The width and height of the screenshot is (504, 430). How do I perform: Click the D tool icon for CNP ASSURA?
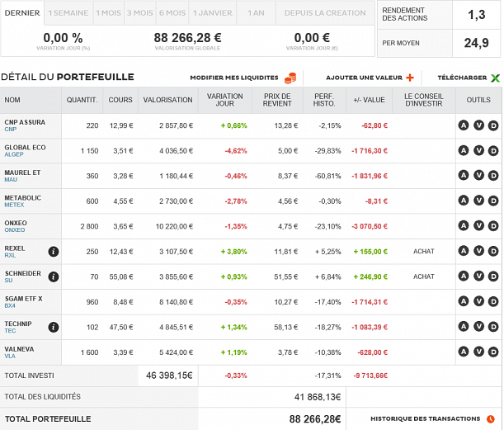pyautogui.click(x=493, y=125)
